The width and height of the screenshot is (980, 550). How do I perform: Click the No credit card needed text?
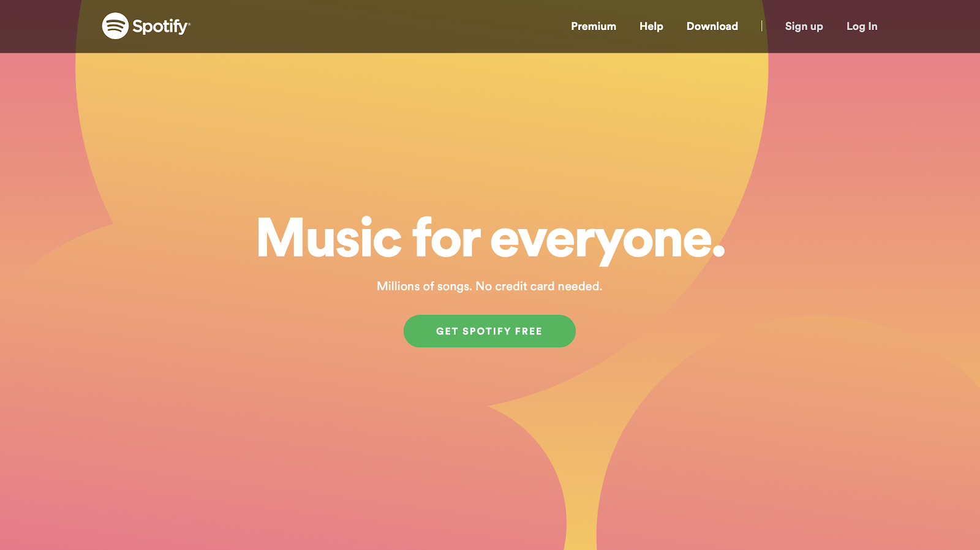click(539, 286)
